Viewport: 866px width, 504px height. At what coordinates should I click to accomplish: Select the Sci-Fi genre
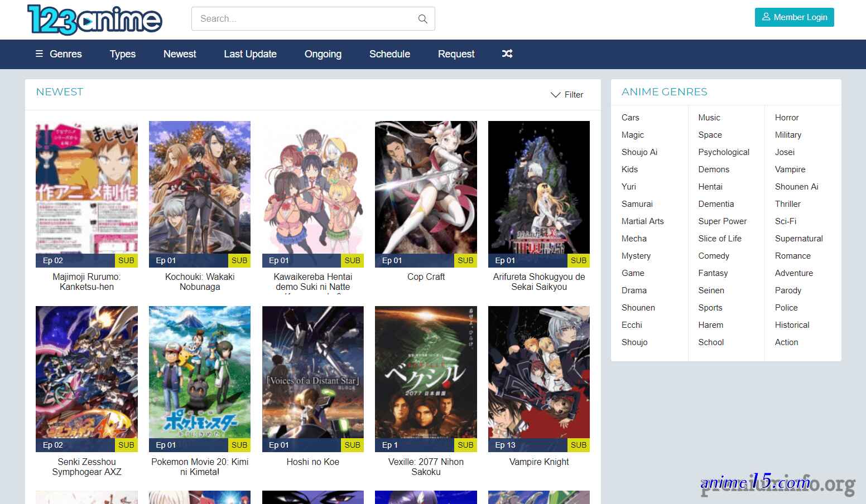tap(786, 221)
